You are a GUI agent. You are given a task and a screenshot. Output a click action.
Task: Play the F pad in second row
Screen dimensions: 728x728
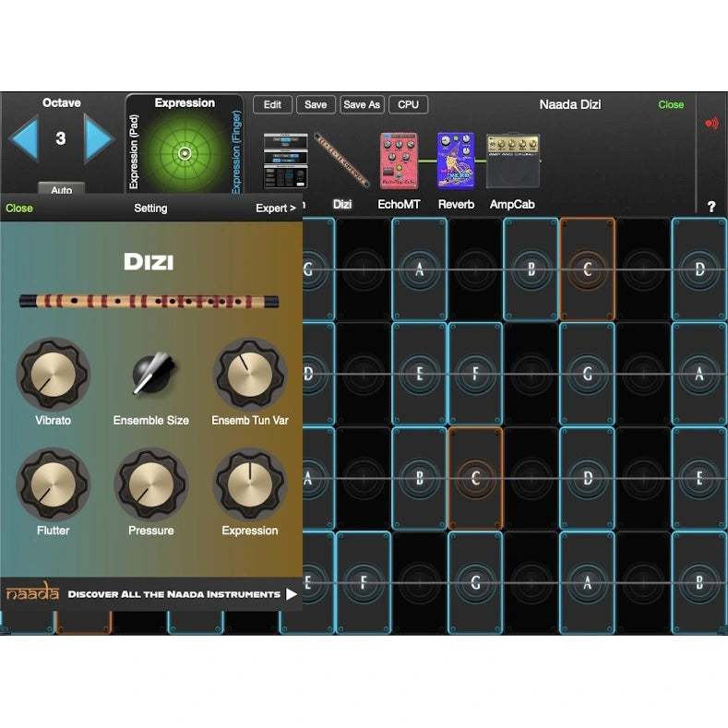pos(475,374)
